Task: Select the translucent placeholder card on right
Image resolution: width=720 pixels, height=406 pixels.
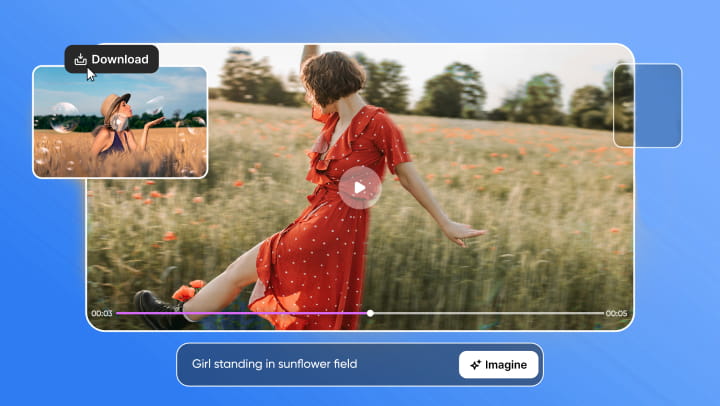Action: click(x=647, y=105)
